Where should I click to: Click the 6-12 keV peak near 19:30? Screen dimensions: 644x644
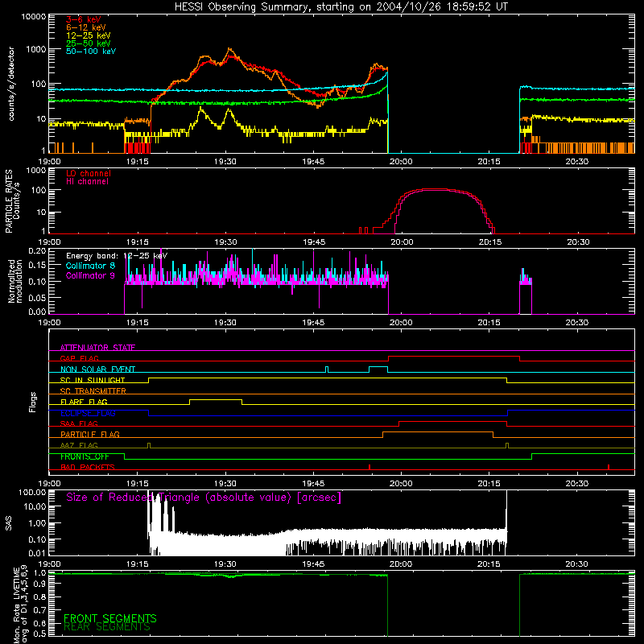point(229,49)
